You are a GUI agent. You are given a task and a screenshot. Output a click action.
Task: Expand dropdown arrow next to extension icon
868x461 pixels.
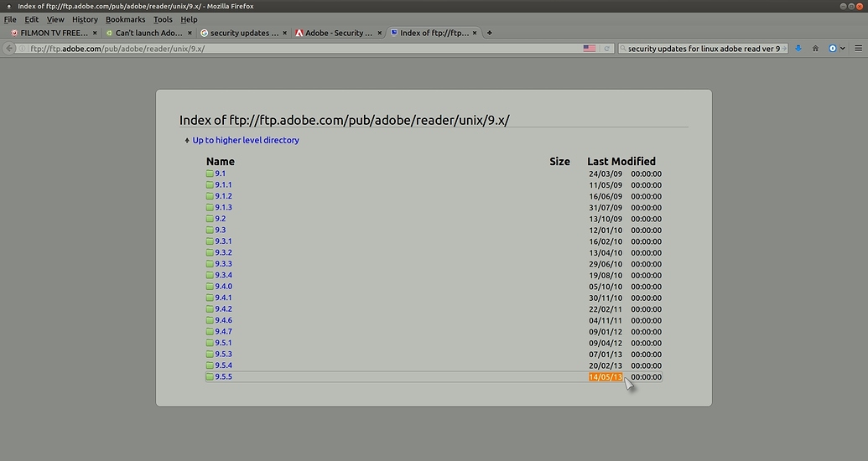tap(843, 49)
